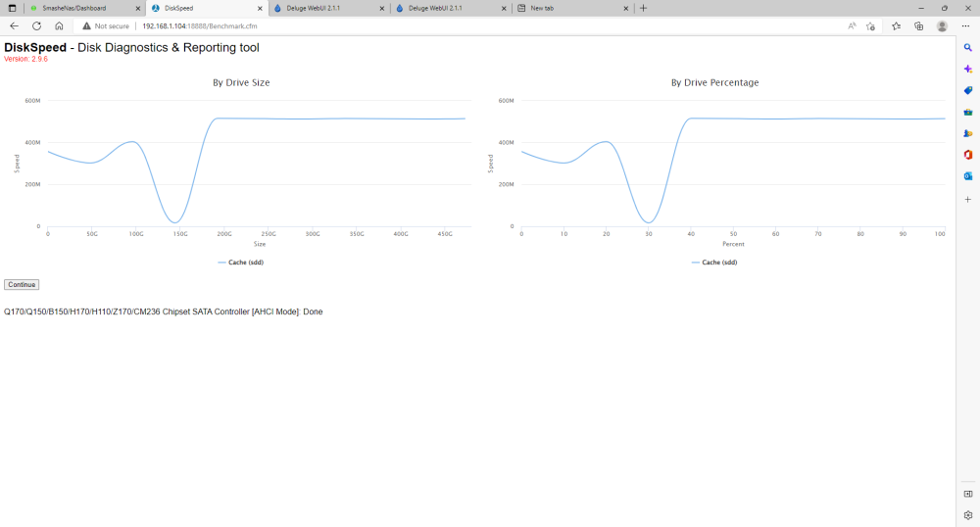Toggle Cache (sdd) legend in Drive Size chart

coord(241,263)
